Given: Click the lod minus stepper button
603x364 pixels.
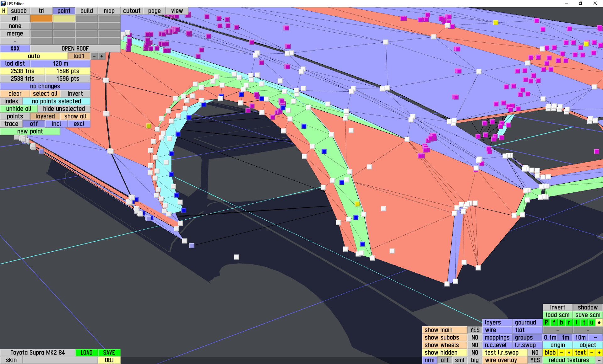Looking at the screenshot, I should point(94,56).
